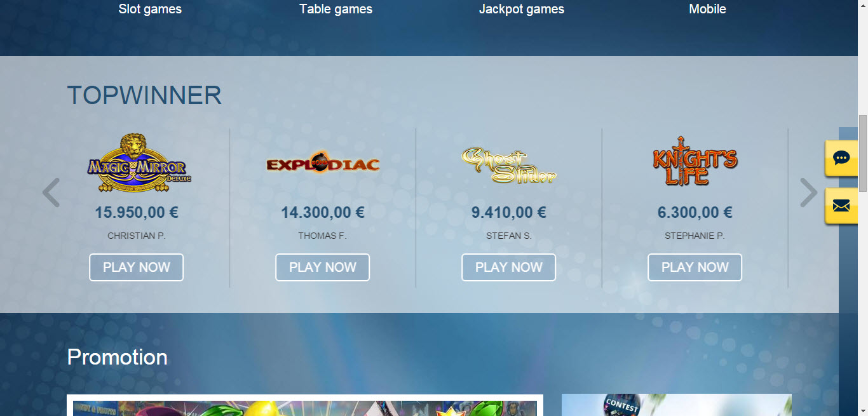Open the Explodiac game logo
The image size is (868, 416).
(x=323, y=164)
